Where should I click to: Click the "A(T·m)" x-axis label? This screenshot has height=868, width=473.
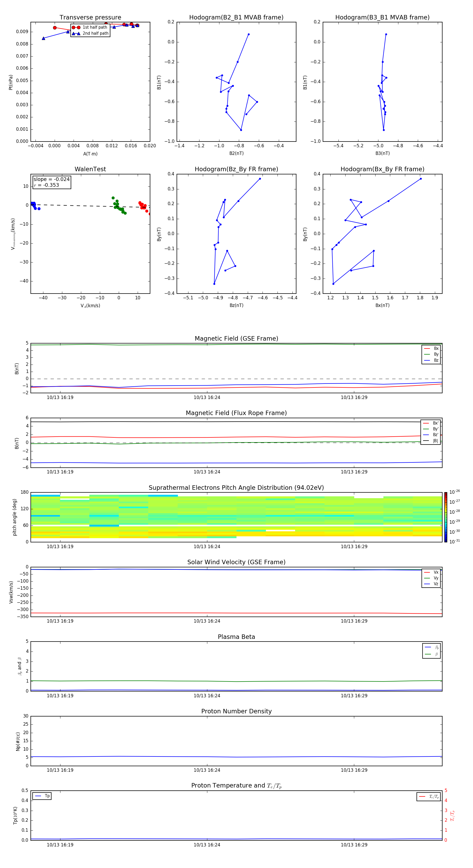point(90,154)
